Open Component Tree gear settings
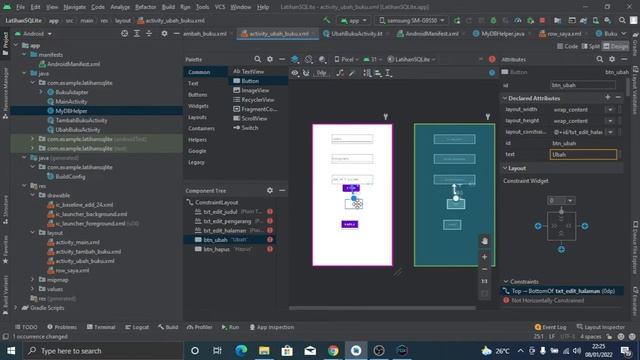Image resolution: width=640 pixels, height=360 pixels. (x=270, y=191)
